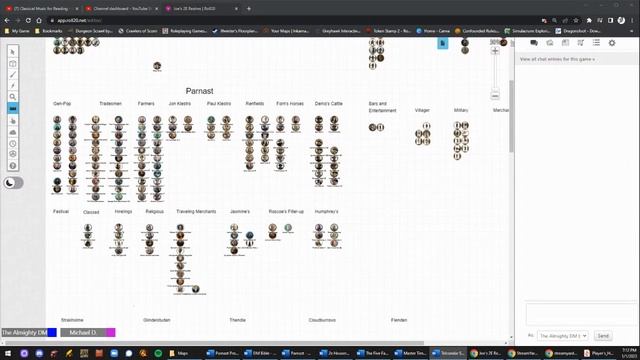Open the Turn Tracker clock tool
The width and height of the screenshot is (640, 360).
pyautogui.click(x=13, y=144)
